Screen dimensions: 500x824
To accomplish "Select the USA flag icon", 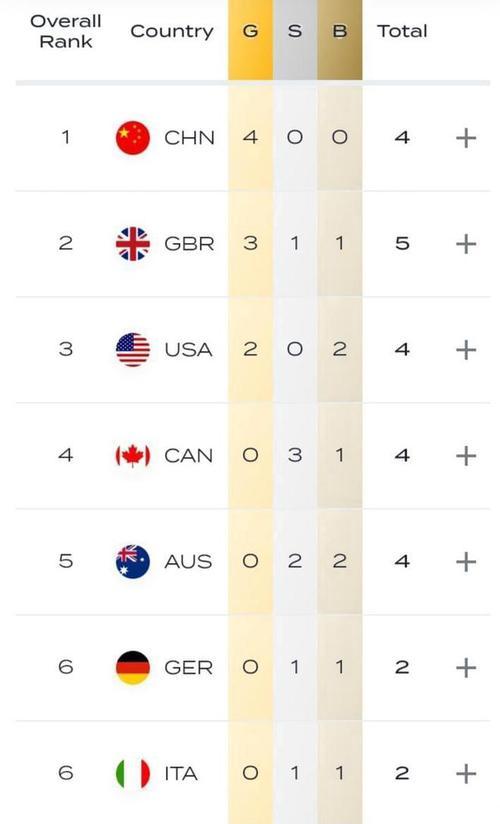I will 132,349.
